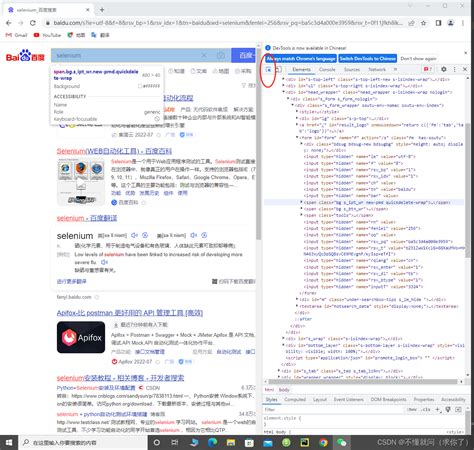Select the 'html' breadcrumb in DevTools
Screen dimensions: 474x450
pyautogui.click(x=269, y=390)
